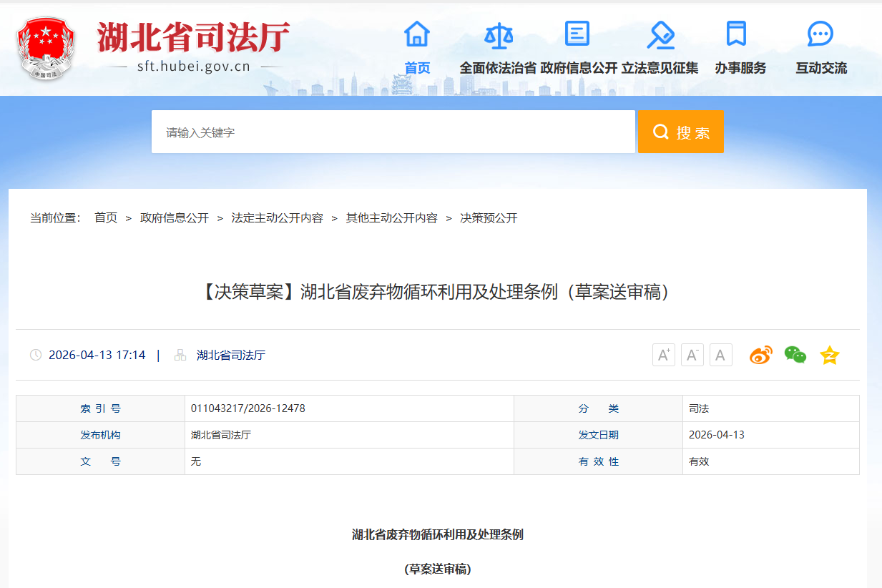Click the yellow QQ Zone star icon
Screen dimensions: 882x588
coord(830,355)
